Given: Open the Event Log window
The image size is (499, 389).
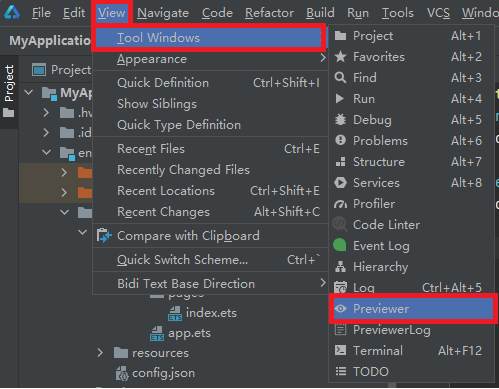Looking at the screenshot, I should pos(412,246).
